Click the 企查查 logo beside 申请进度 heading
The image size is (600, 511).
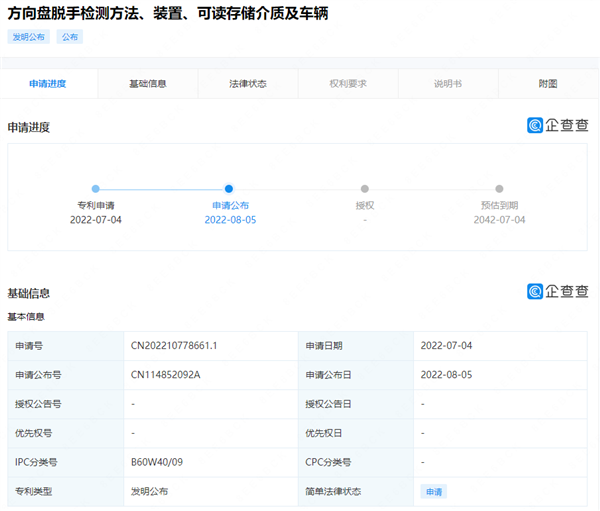[558, 125]
